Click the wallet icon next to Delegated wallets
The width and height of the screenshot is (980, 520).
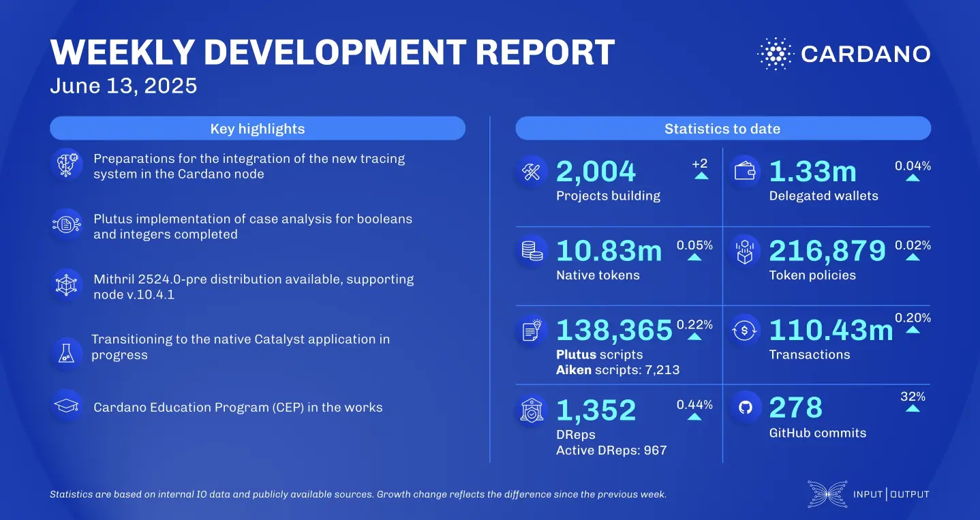tap(744, 171)
